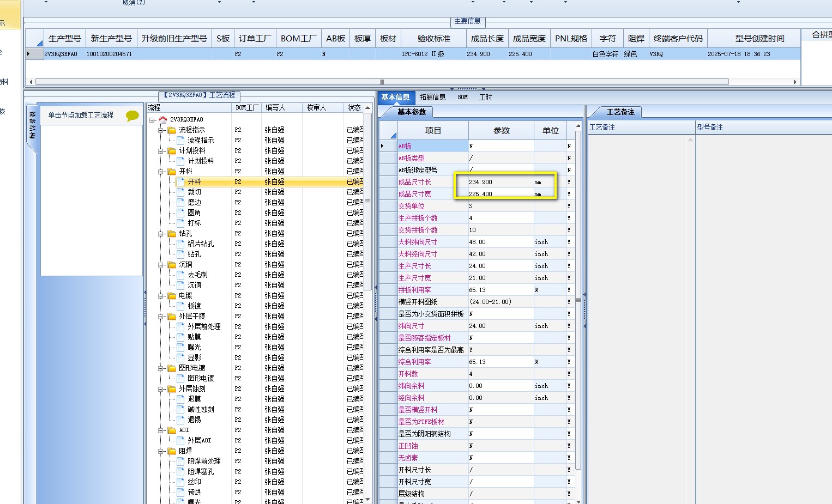Collapse the 开料 folder node
832x504 pixels.
(x=161, y=171)
